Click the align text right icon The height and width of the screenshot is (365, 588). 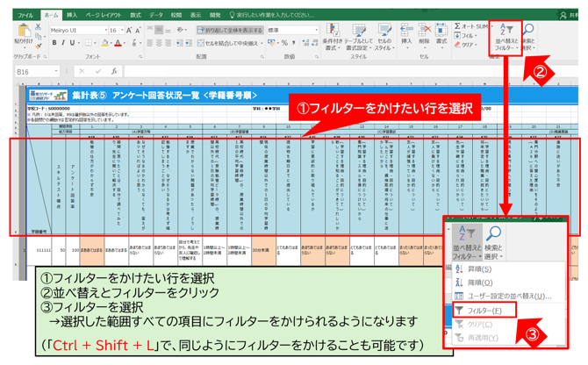[x=168, y=43]
